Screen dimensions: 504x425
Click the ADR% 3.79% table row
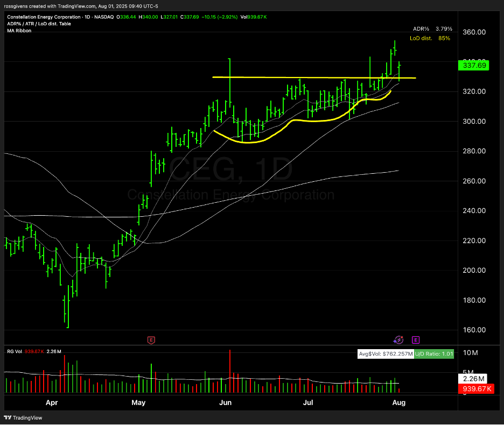tap(432, 29)
